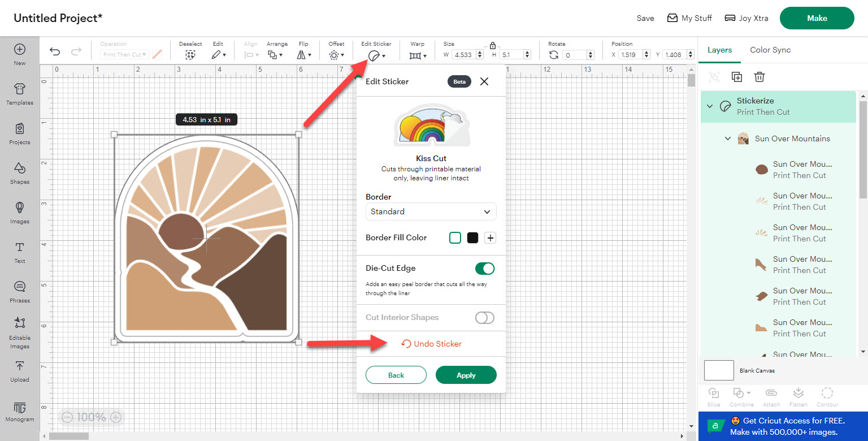Click the Contour icon
868x441 pixels.
pos(827,392)
